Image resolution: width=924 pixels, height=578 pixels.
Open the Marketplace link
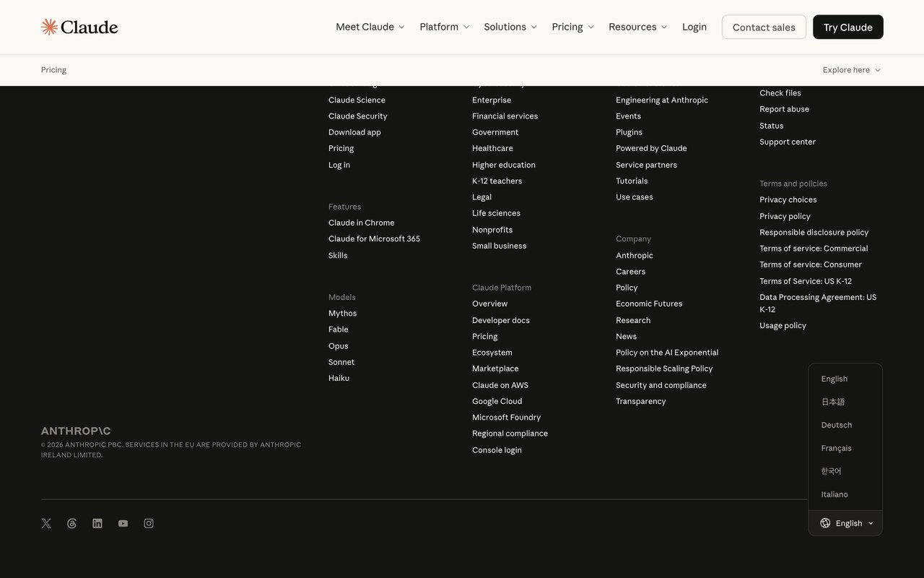(x=495, y=368)
